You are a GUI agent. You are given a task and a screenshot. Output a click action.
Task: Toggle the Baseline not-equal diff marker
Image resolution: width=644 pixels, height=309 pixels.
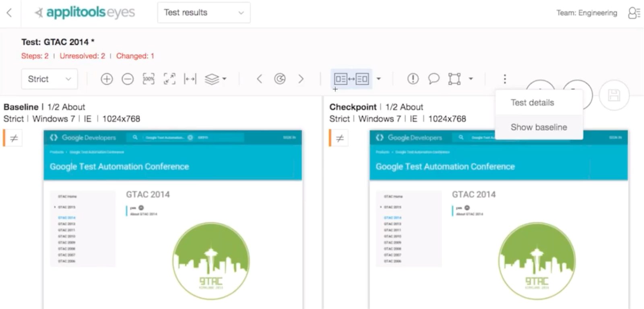pos(14,138)
